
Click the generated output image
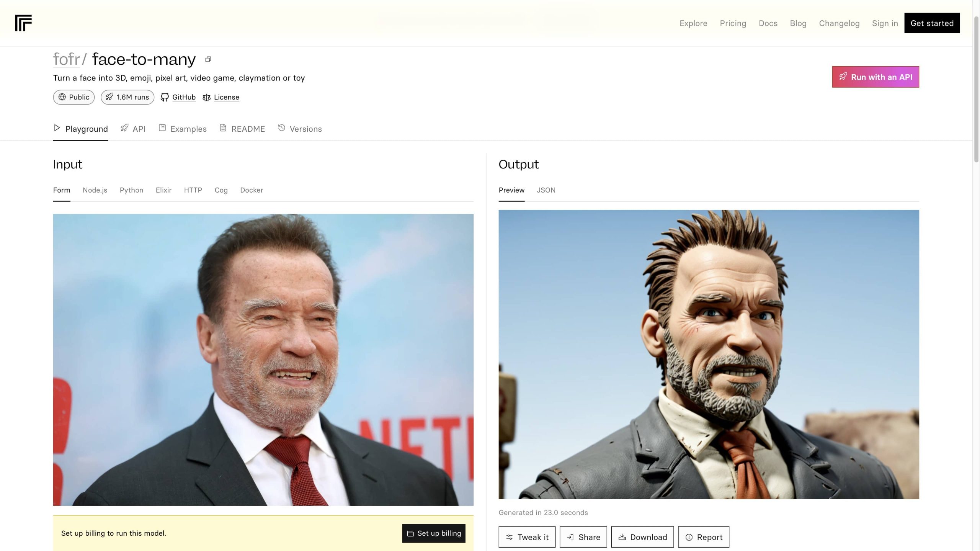coord(708,354)
